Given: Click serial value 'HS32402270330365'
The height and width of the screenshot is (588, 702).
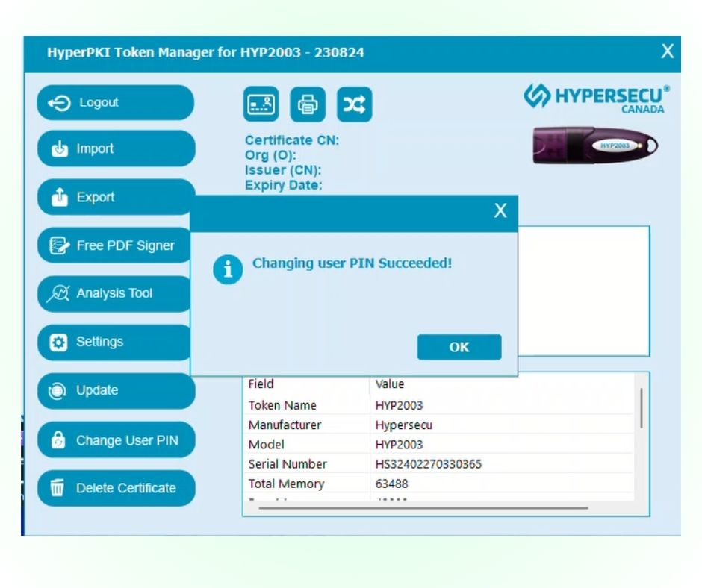Looking at the screenshot, I should pyautogui.click(x=429, y=464).
